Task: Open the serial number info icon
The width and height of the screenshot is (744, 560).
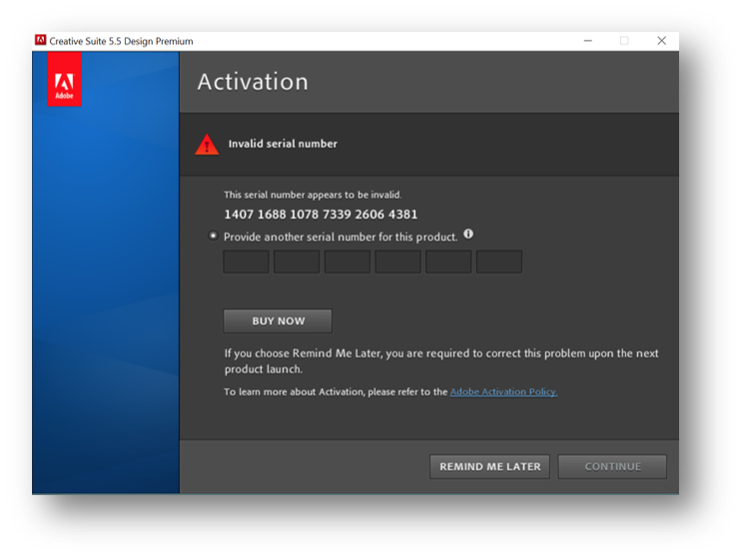Action: click(468, 234)
